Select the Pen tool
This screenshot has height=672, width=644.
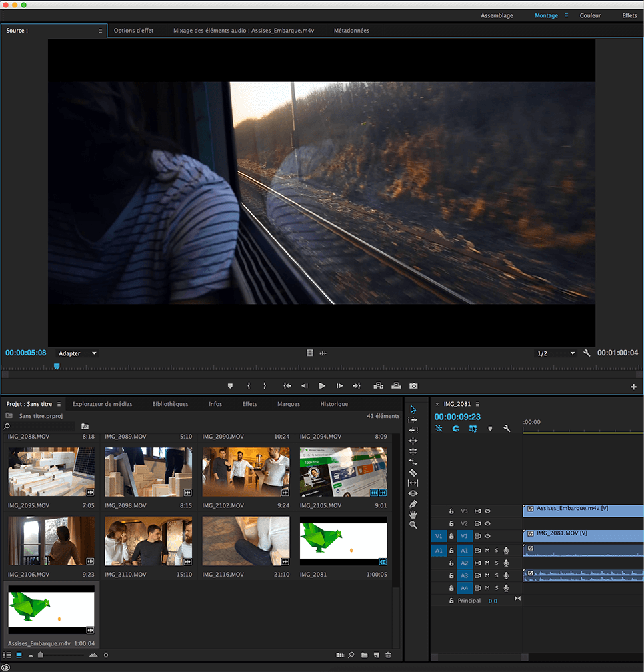[413, 504]
